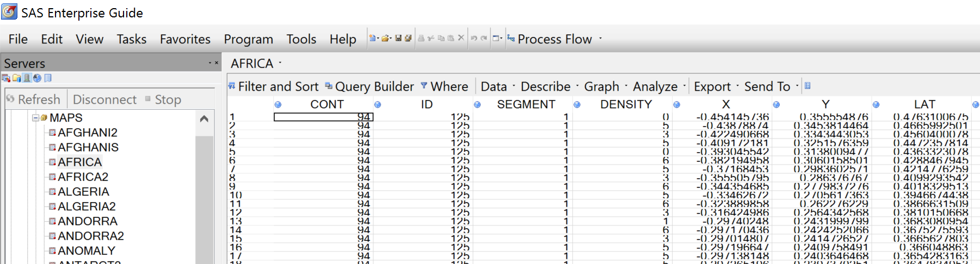Viewport: 980px width, 264px height.
Task: Click the New item toolbar icon
Action: 373,39
